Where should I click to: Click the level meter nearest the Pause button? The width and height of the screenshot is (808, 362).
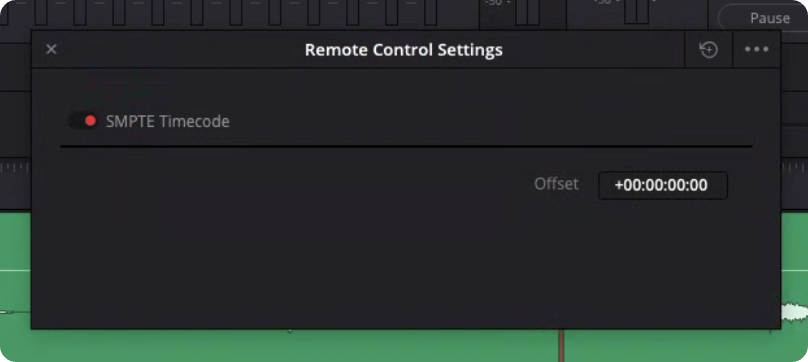tap(637, 12)
